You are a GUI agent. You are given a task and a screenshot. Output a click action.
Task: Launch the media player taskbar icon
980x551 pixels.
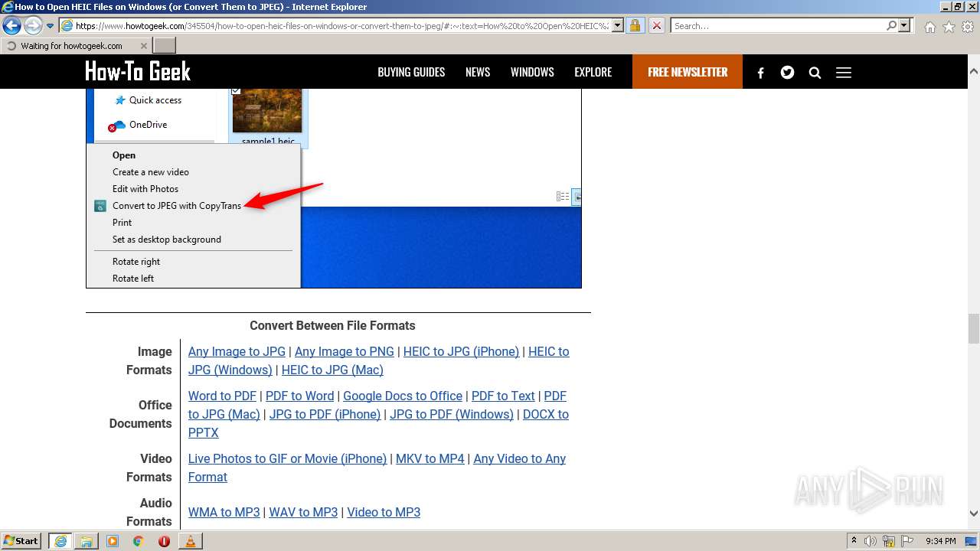point(113,541)
